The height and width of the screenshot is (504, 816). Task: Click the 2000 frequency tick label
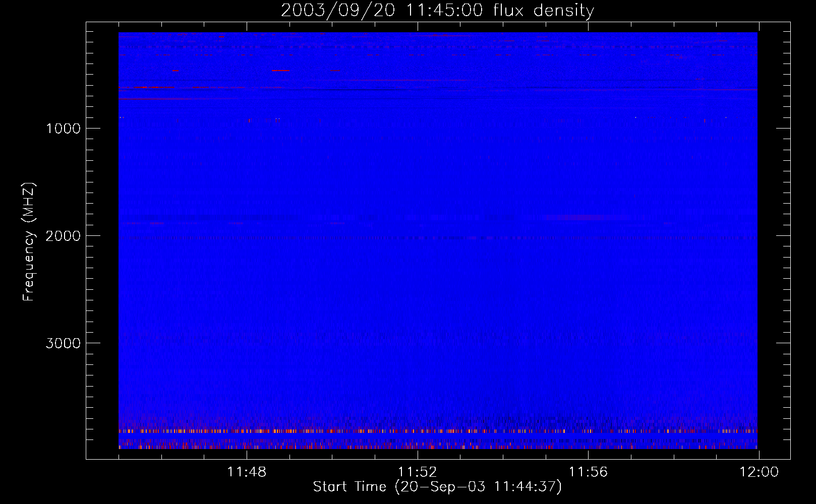63,236
